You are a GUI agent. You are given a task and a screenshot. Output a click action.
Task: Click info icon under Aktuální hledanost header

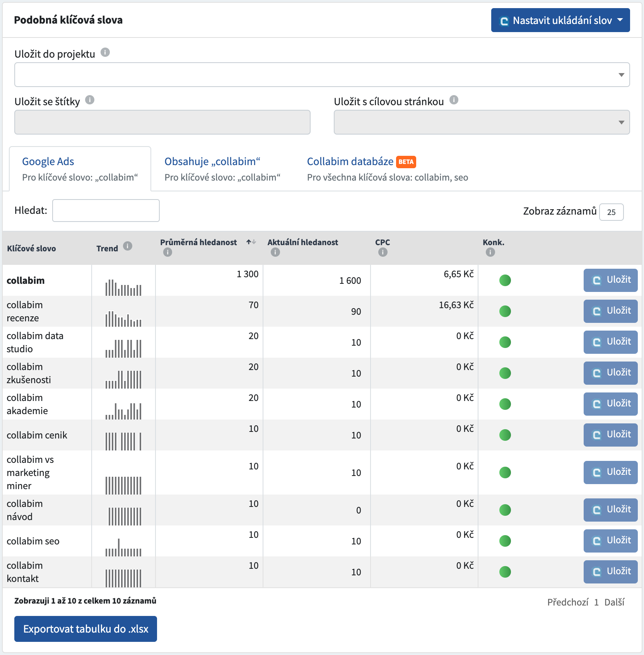tap(275, 252)
